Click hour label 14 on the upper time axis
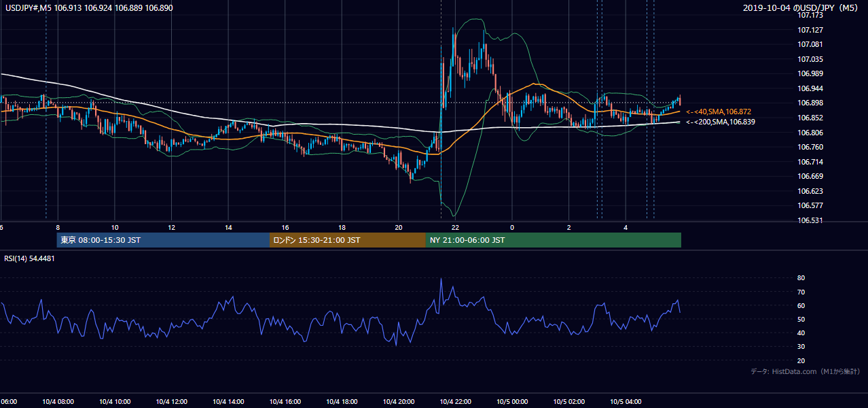 pyautogui.click(x=229, y=228)
